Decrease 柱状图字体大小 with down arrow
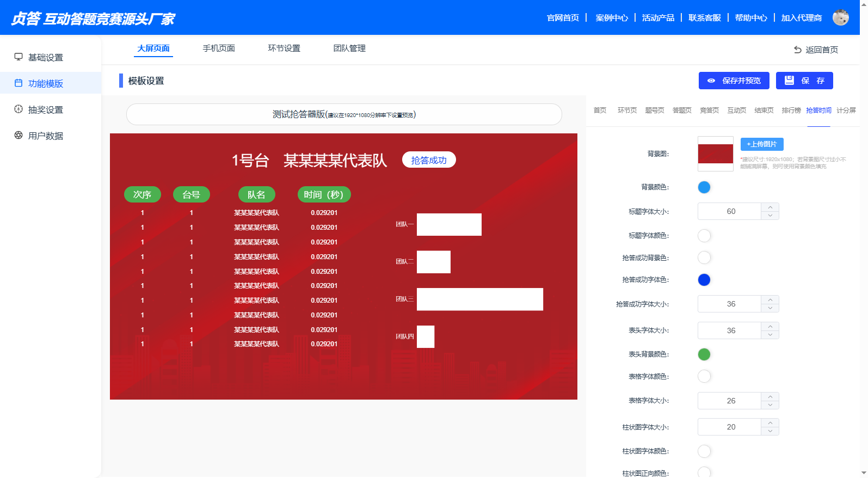Image resolution: width=868 pixels, height=478 pixels. coord(770,431)
